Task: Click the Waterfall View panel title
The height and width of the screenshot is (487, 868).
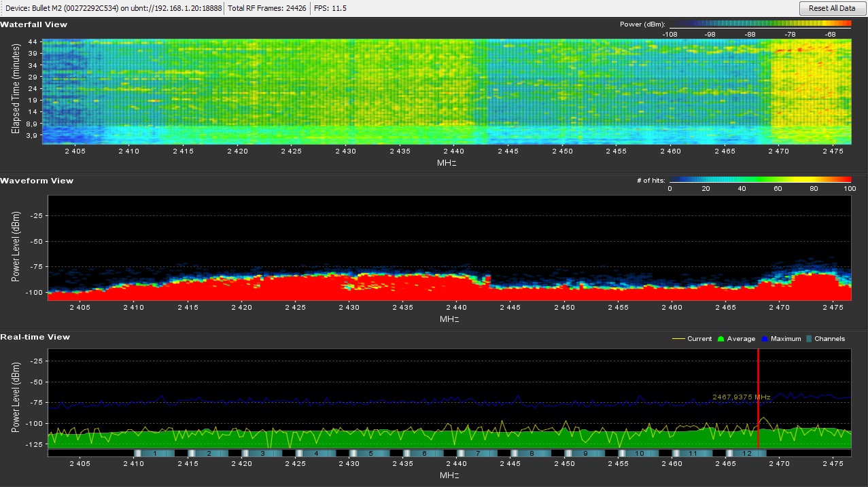Action: 34,24
